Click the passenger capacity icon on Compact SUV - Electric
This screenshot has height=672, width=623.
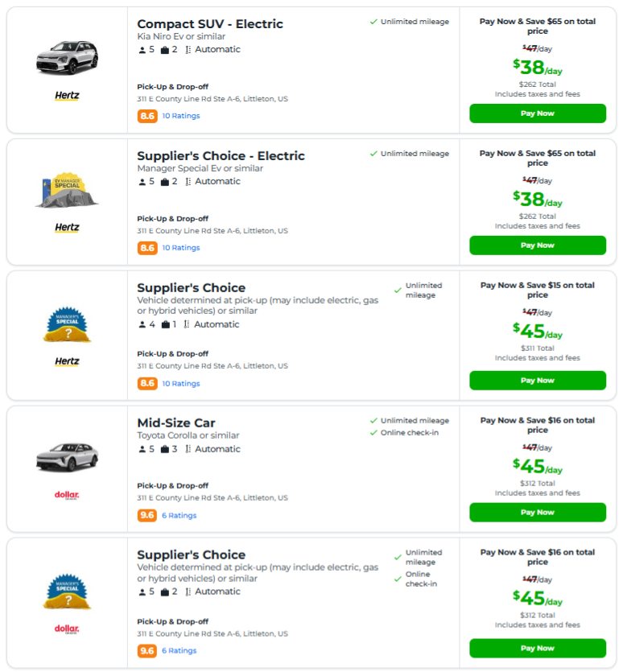pyautogui.click(x=142, y=49)
